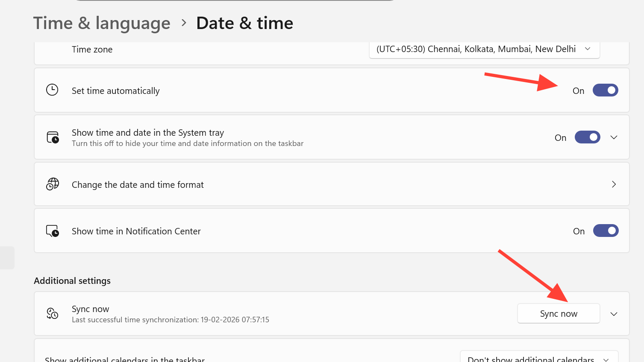Expand the Sync now details chevron
The image size is (644, 362).
[614, 314]
